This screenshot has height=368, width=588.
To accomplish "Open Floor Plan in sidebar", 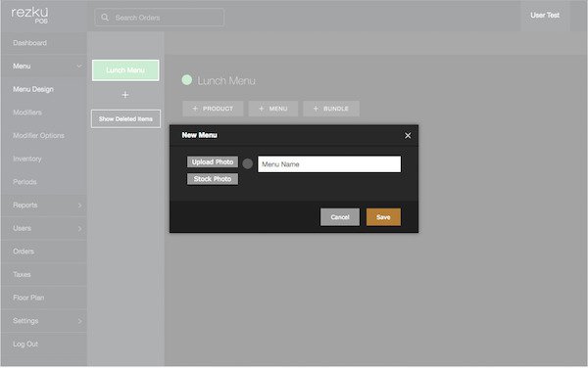I will click(x=44, y=298).
